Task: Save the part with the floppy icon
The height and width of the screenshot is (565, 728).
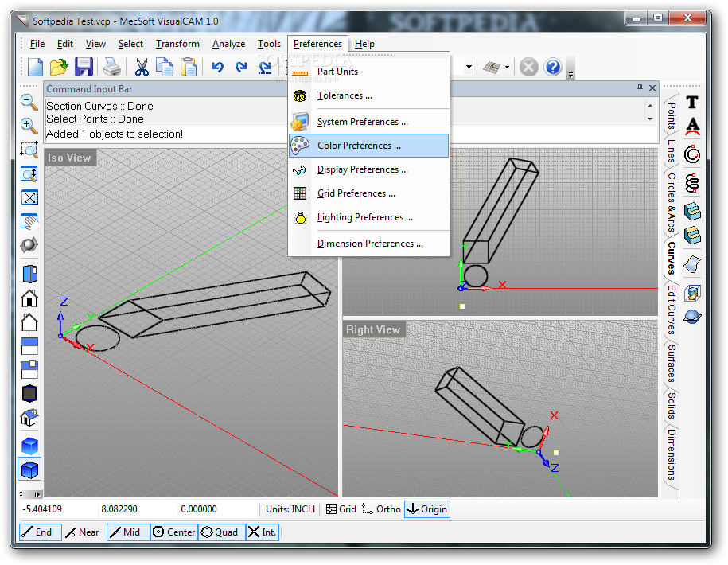Action: (84, 67)
